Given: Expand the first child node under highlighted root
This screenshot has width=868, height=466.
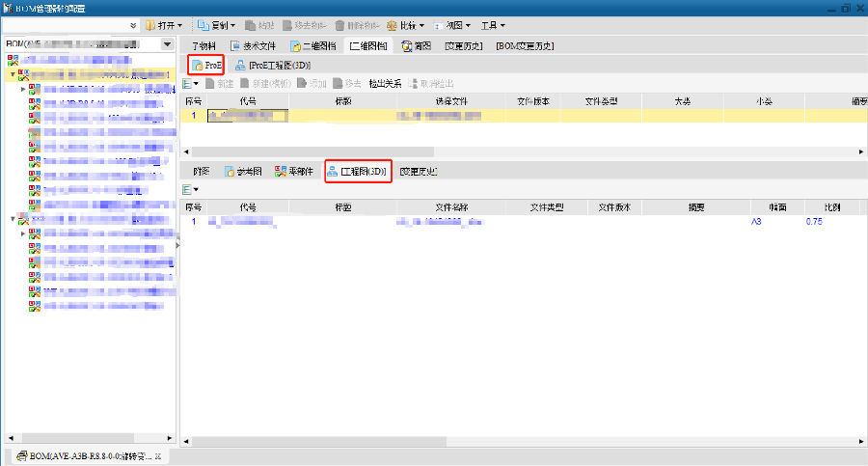Looking at the screenshot, I should coord(24,88).
